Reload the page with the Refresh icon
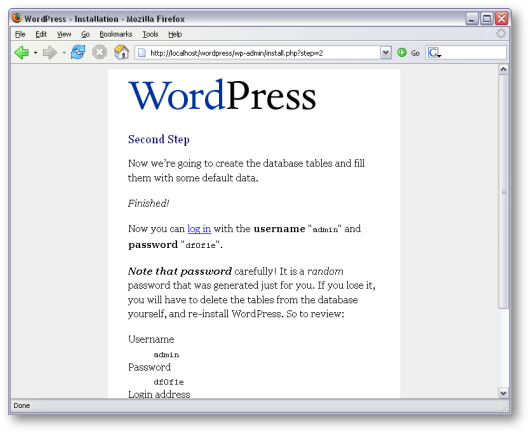 (x=78, y=52)
